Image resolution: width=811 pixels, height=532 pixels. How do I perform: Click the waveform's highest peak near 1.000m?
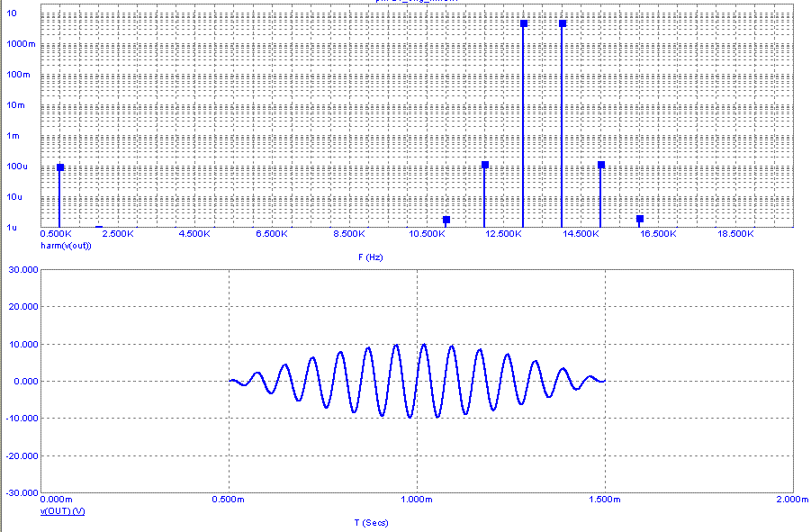coord(424,345)
